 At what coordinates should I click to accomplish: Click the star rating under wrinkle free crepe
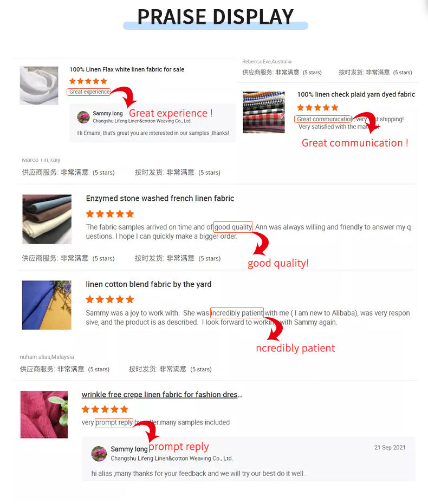(x=105, y=409)
